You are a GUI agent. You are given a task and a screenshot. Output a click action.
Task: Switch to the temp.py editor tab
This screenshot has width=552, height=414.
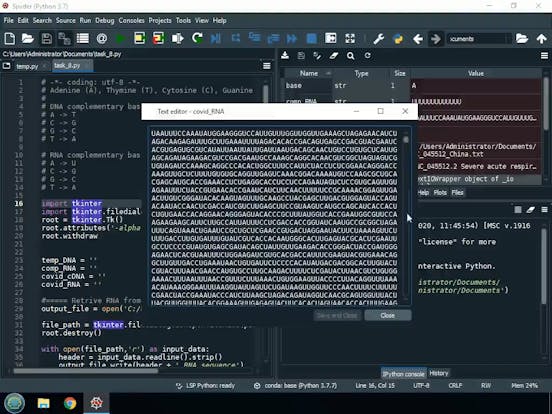pyautogui.click(x=27, y=66)
